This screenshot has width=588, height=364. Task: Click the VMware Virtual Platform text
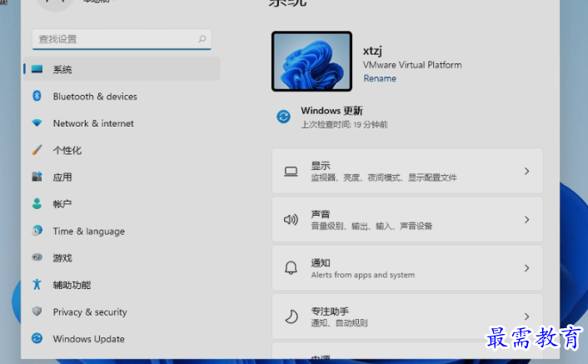tap(412, 65)
